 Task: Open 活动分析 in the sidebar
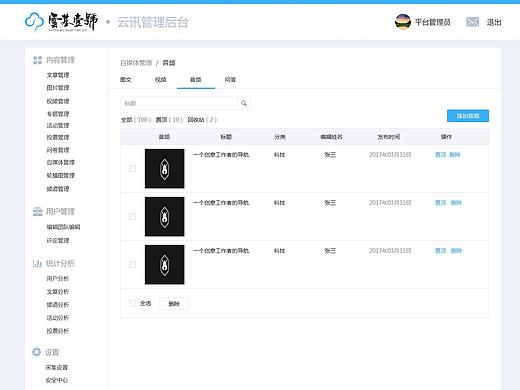pyautogui.click(x=58, y=318)
